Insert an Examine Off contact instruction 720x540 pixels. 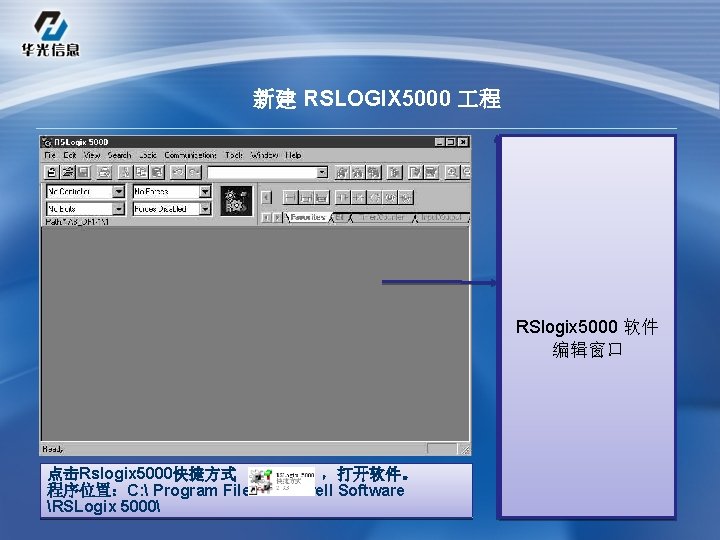click(359, 197)
